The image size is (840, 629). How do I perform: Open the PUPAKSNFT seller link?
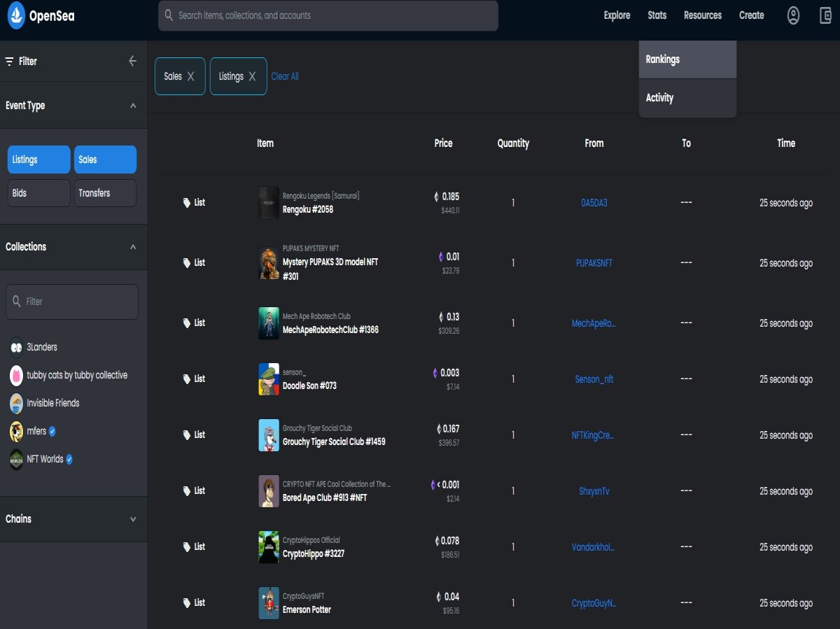point(594,263)
